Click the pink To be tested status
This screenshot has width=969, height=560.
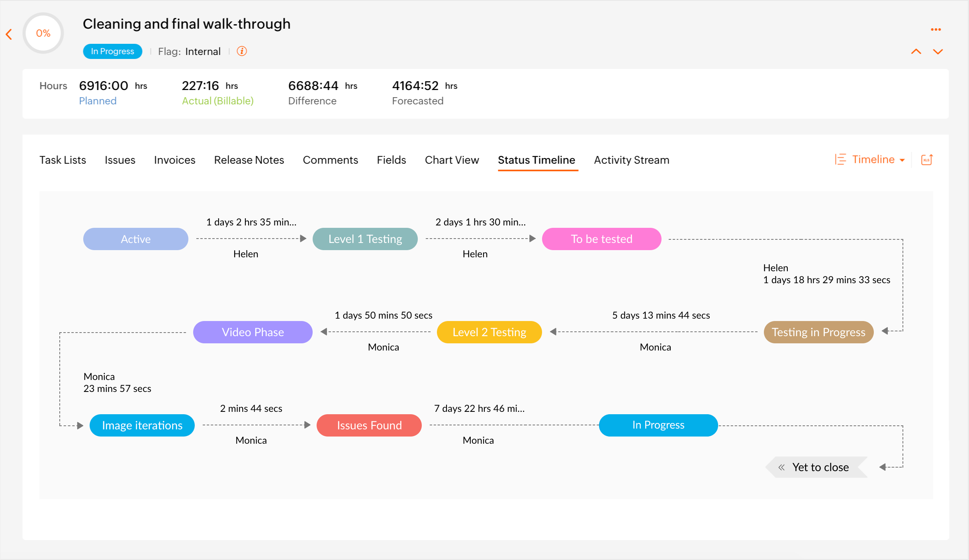pyautogui.click(x=601, y=239)
